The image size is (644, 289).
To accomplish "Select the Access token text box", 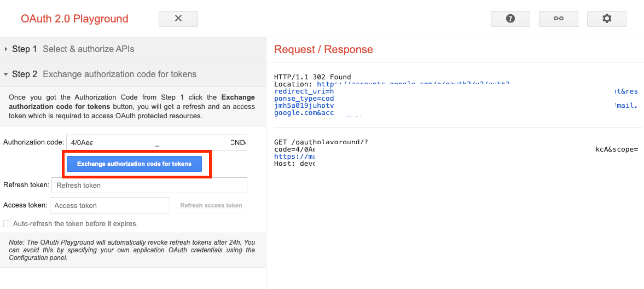I will (x=109, y=206).
